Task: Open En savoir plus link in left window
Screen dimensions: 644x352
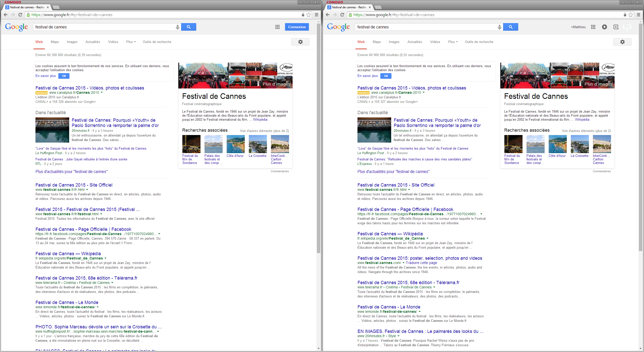Action: click(x=46, y=76)
